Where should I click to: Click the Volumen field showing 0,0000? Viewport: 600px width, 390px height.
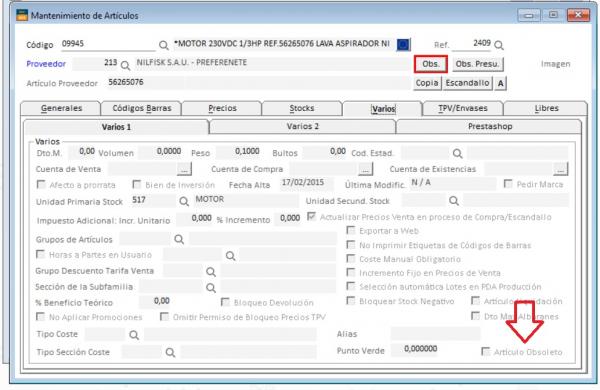[161, 152]
